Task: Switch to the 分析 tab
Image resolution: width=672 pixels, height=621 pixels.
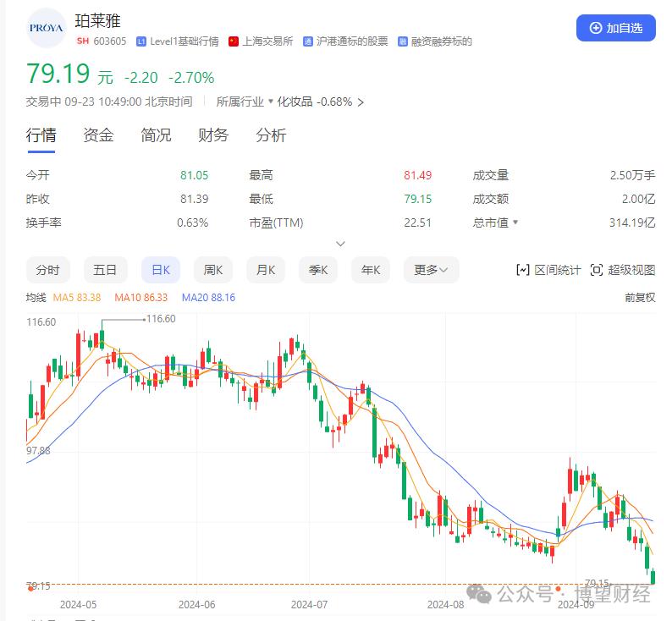Action: [x=271, y=135]
